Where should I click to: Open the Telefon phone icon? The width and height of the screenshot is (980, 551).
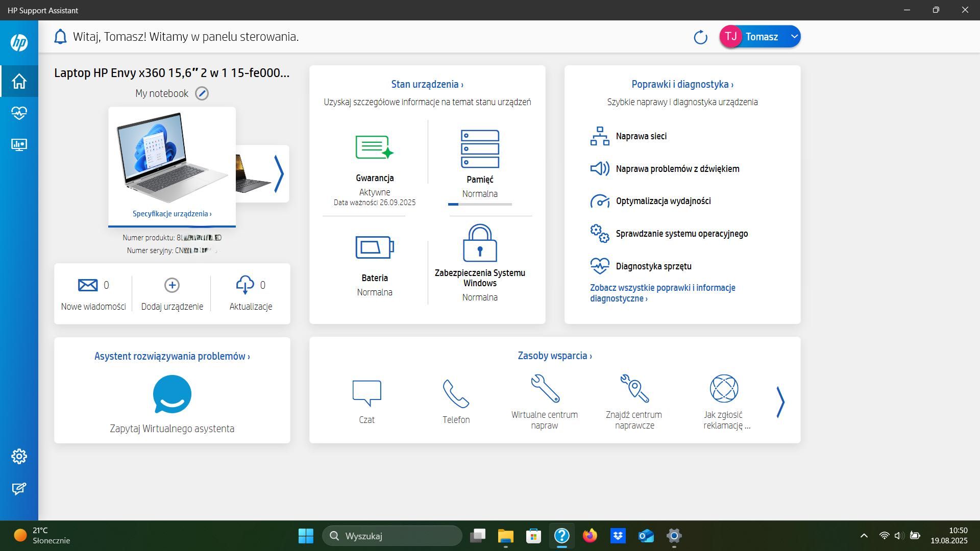coord(456,393)
